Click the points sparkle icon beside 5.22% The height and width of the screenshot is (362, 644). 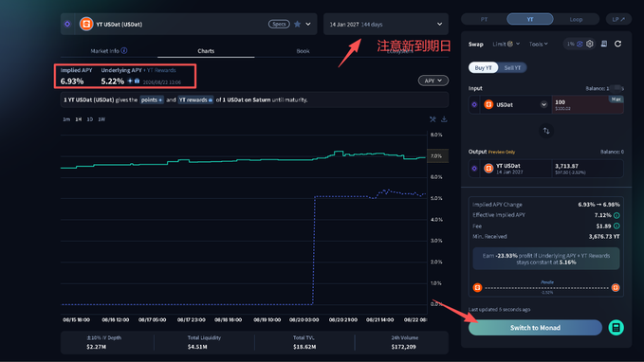coord(130,81)
